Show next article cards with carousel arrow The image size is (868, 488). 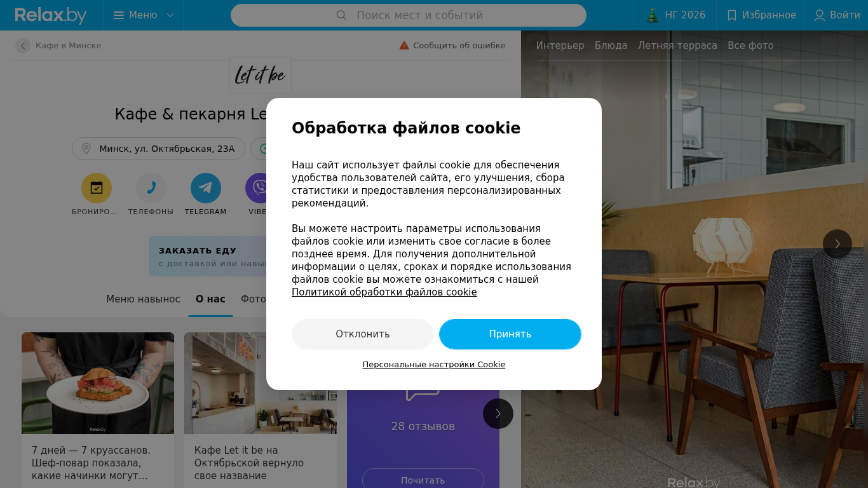point(498,414)
